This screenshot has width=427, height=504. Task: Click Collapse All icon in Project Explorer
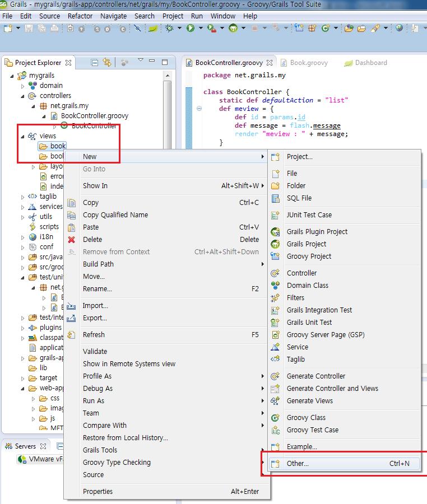click(x=95, y=62)
